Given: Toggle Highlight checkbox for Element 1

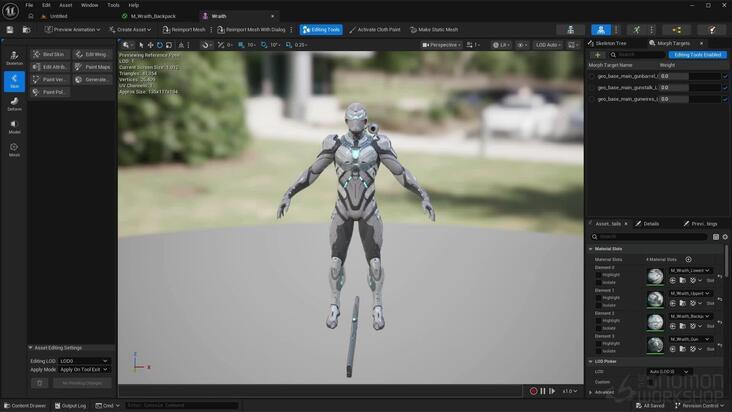Looking at the screenshot, I should coord(598,298).
